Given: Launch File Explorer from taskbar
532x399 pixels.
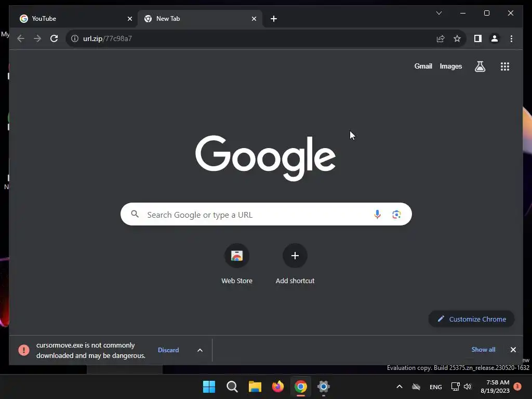Looking at the screenshot, I should click(255, 387).
